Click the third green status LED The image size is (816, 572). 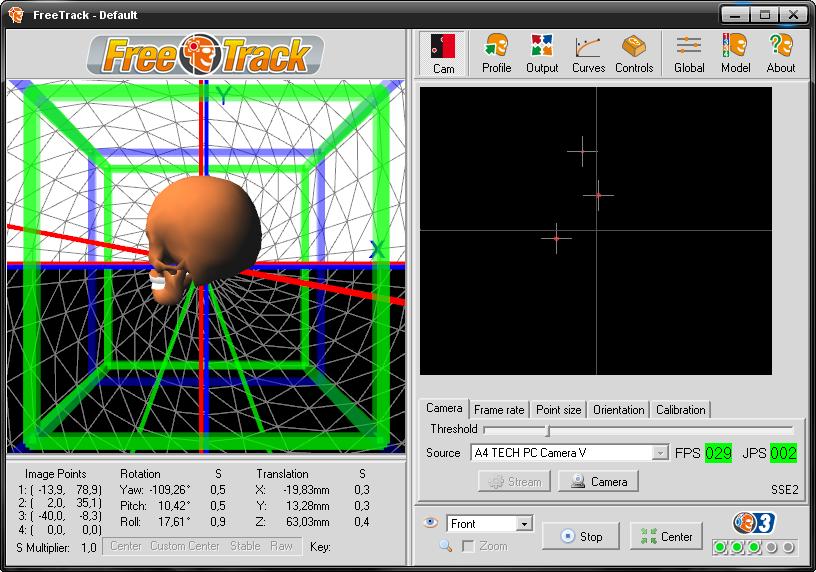(754, 547)
